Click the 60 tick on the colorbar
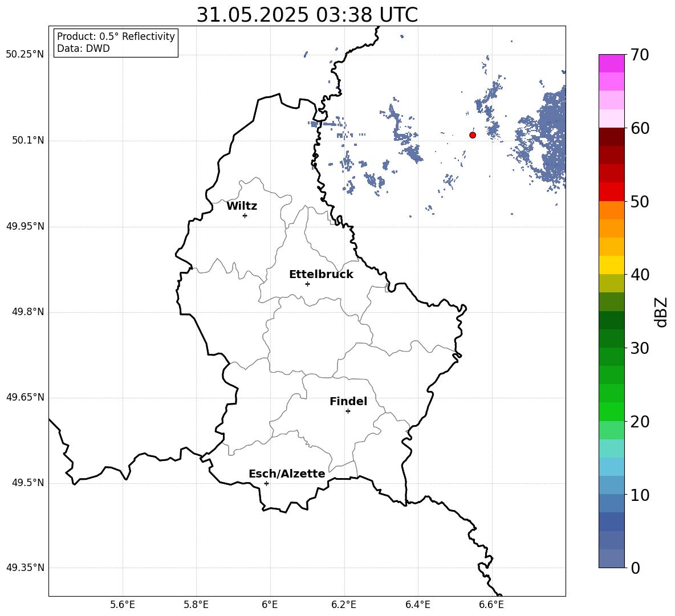The height and width of the screenshot is (616, 675). point(640,128)
